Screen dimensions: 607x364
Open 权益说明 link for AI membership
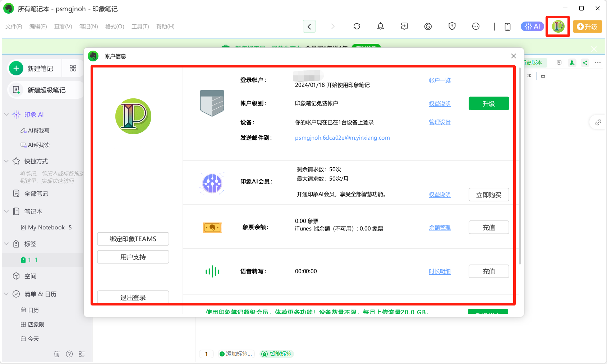coord(440,195)
